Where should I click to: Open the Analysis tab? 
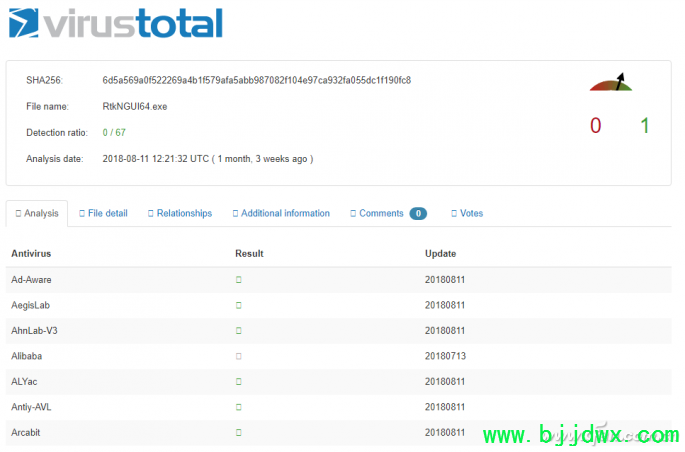tap(37, 213)
